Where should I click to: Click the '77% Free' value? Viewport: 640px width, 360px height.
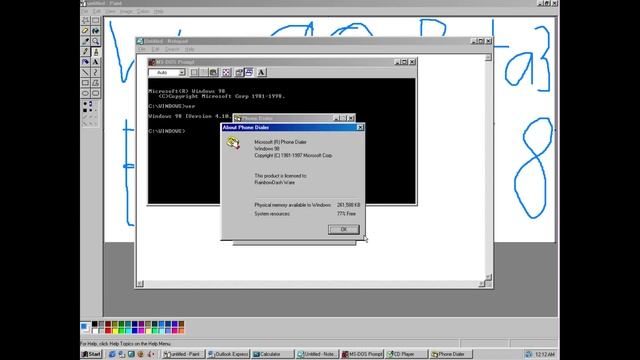coord(346,213)
